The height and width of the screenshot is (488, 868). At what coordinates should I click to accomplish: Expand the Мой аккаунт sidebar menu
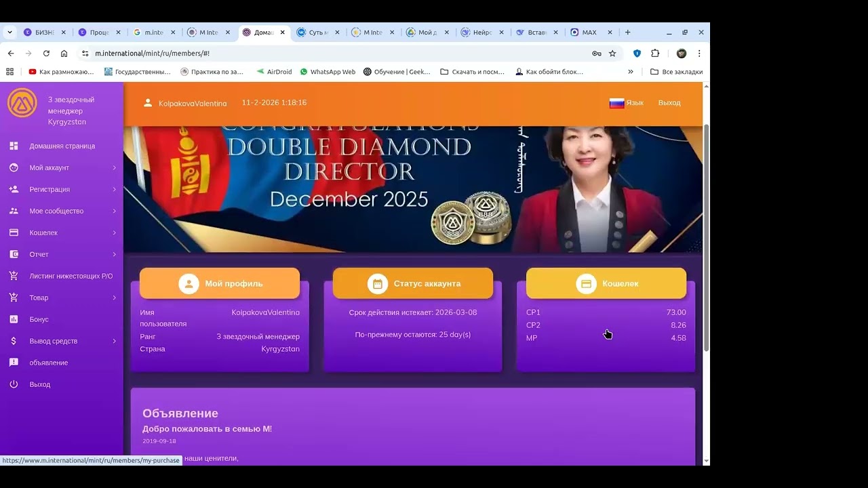[62, 167]
